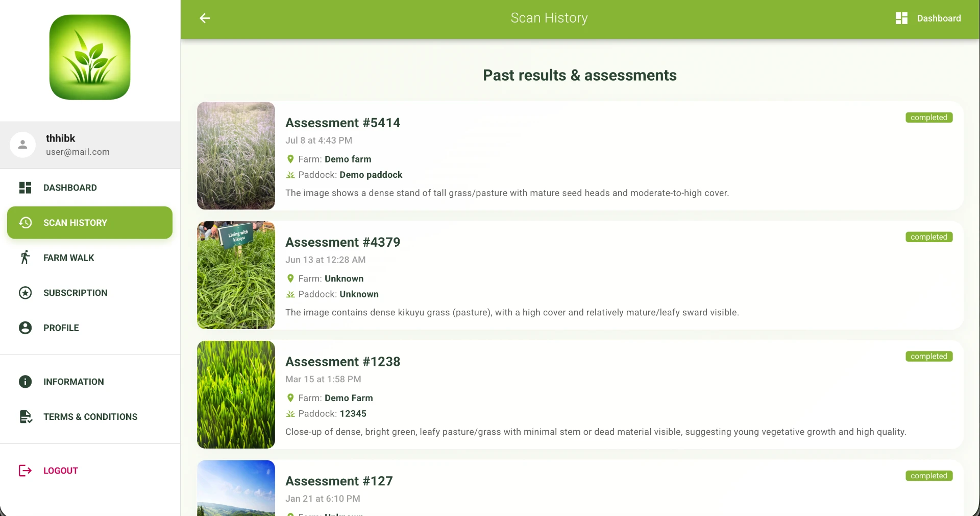Click the Profile person icon
Screen dimensions: 980x516
click(x=25, y=327)
